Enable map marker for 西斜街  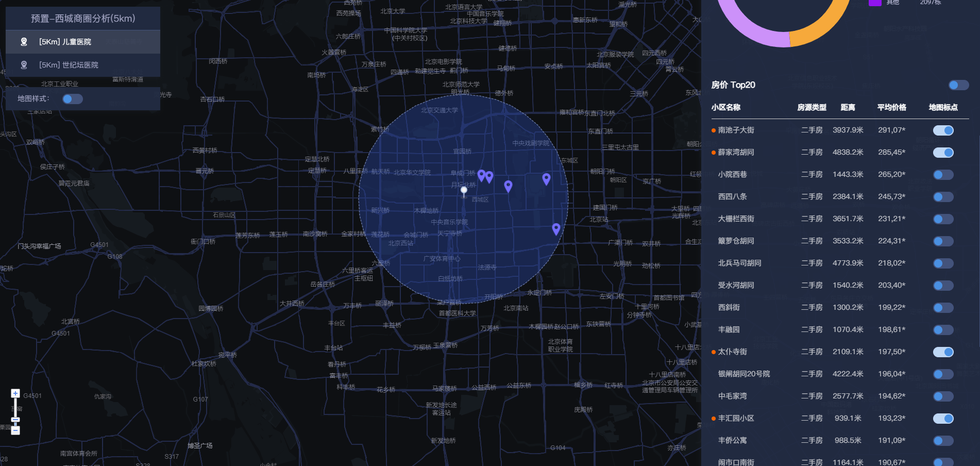pyautogui.click(x=943, y=308)
